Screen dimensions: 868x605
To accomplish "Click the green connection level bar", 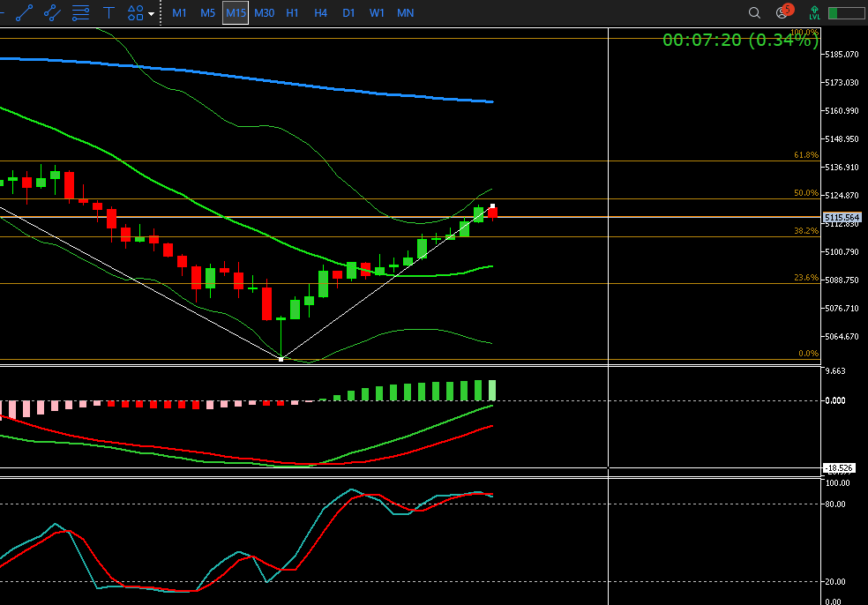I will (x=846, y=12).
